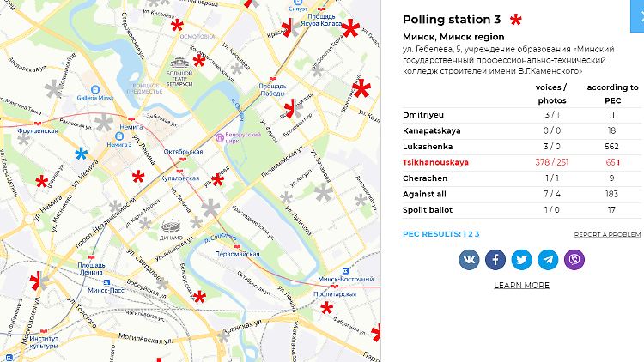Click gray marker left of Galleria Minsk
The width and height of the screenshot is (644, 362).
click(x=54, y=88)
